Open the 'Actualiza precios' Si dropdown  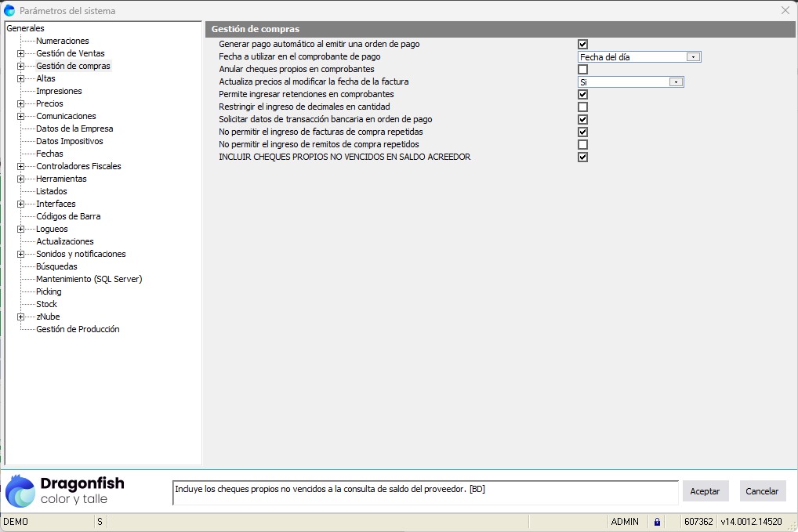[675, 82]
